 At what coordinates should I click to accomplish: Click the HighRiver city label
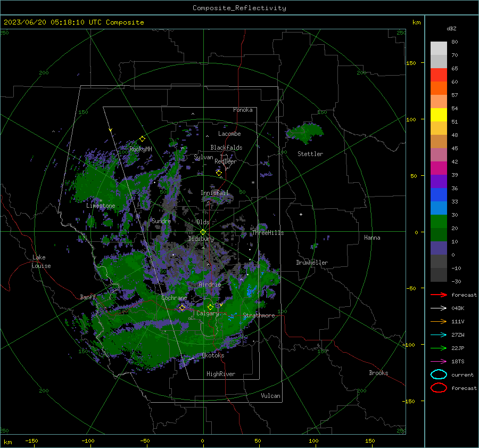[221, 374]
